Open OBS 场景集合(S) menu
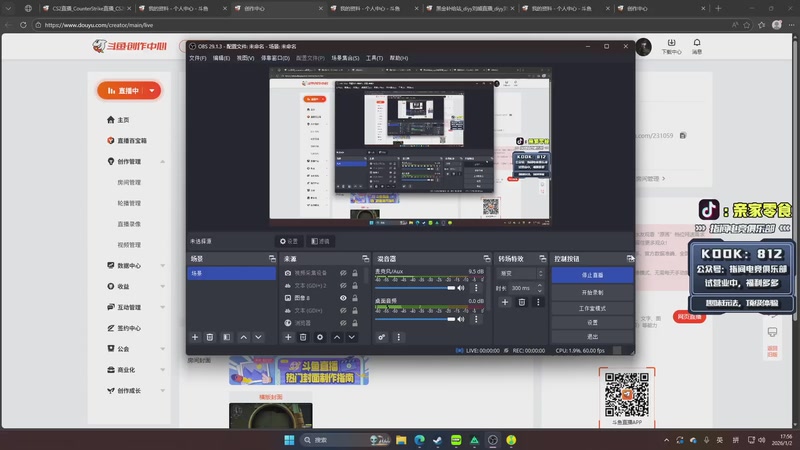The width and height of the screenshot is (800, 450). [x=345, y=58]
